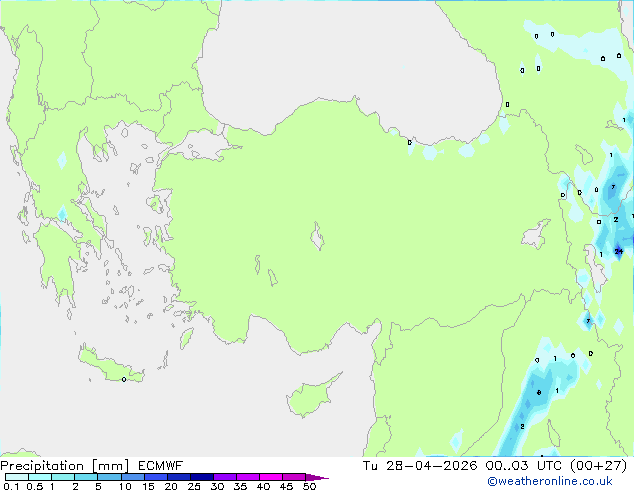Click the arrow tip past 50 on the legend
This screenshot has width=634, height=490.
(317, 477)
